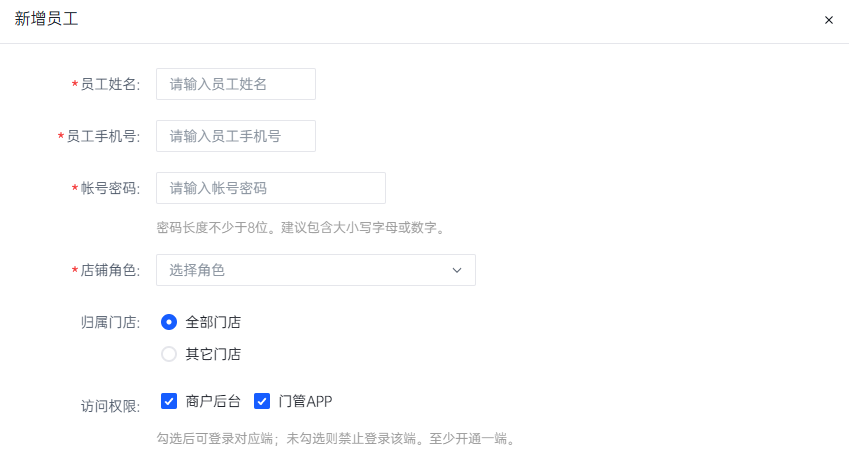849x469 pixels.
Task: Uncheck the 商户后台 checkbox
Action: pos(169,401)
